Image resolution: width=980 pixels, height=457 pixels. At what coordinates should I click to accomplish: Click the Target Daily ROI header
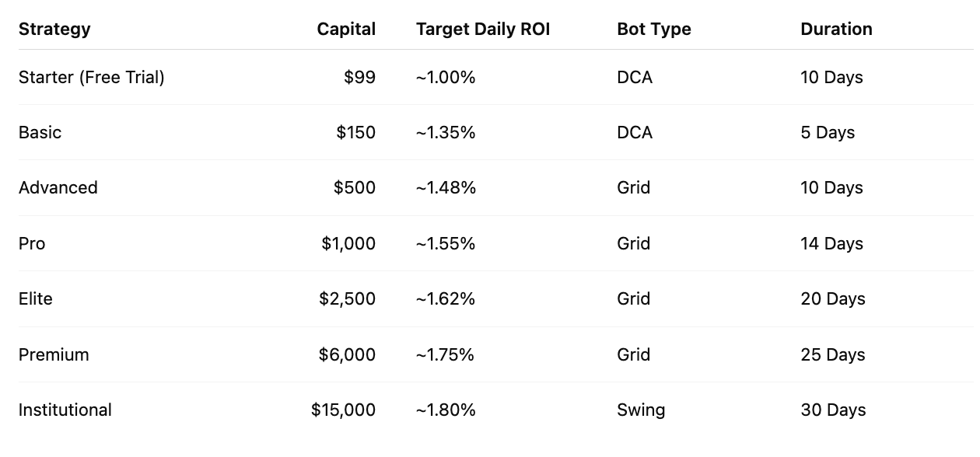[483, 30]
